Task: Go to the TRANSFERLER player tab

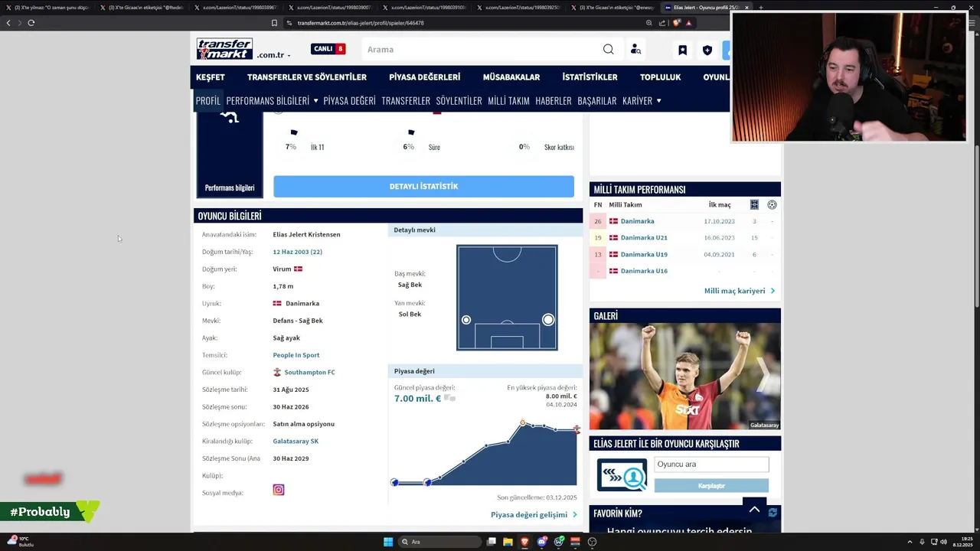Action: tap(406, 100)
